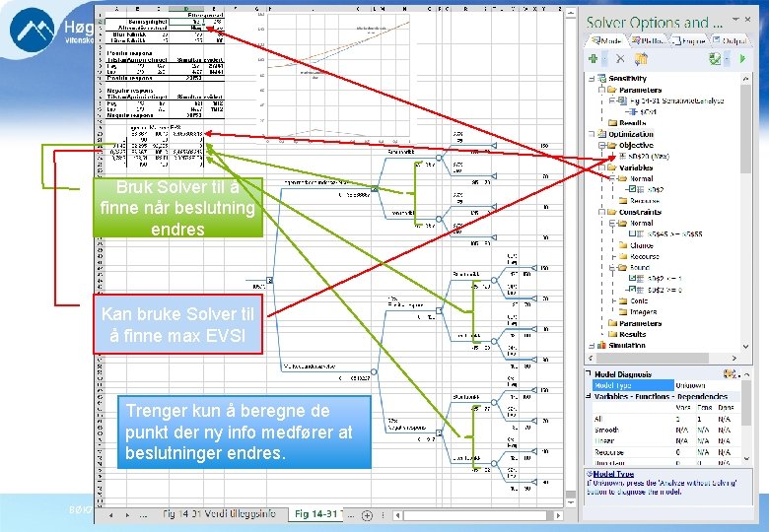Collapse the Bound folder
Screen dimensions: 769x532
pos(612,268)
